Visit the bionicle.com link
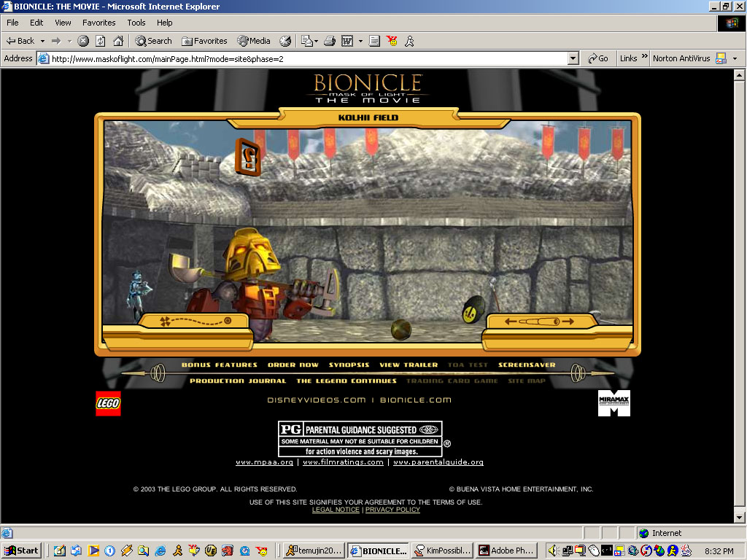 [x=415, y=400]
